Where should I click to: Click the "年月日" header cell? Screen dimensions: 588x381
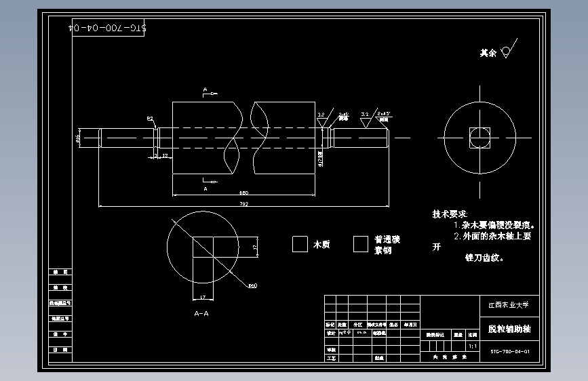click(410, 325)
